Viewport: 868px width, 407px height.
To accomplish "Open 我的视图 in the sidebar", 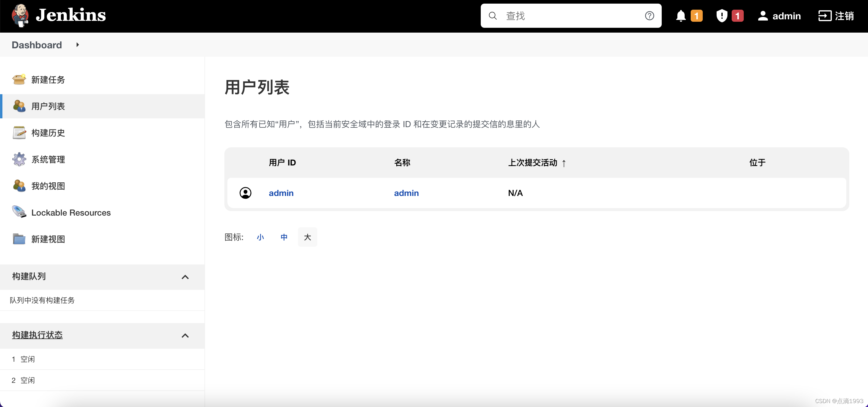I will click(x=48, y=186).
